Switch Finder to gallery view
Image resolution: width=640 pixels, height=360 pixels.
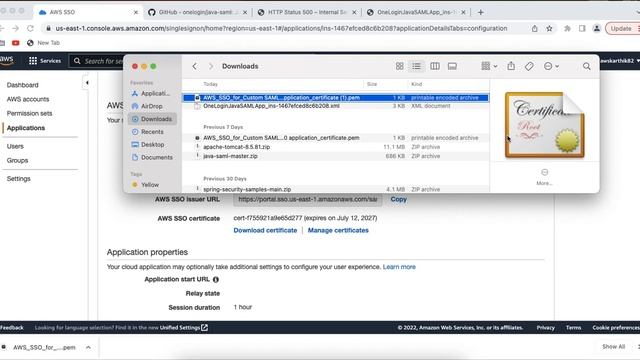coord(452,66)
